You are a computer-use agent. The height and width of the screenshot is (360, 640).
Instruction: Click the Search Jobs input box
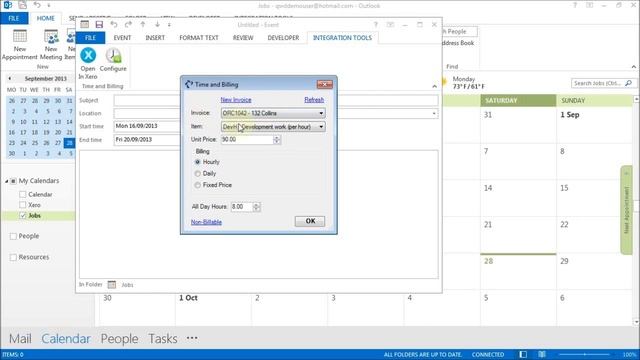click(598, 83)
